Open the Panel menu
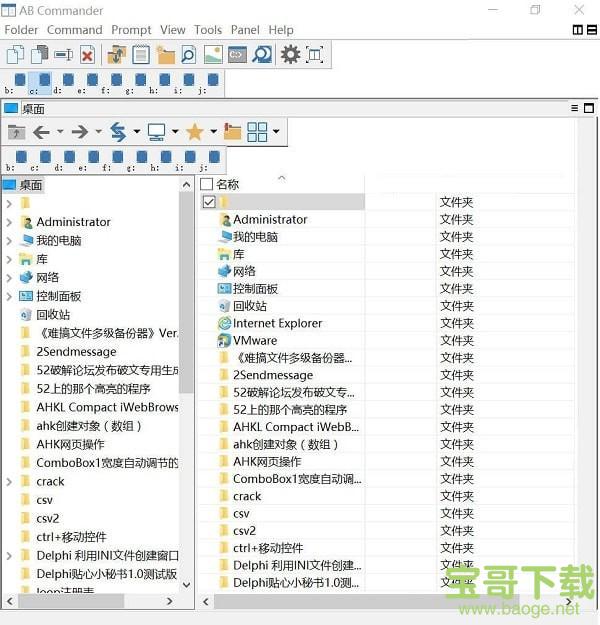Viewport: 600px width, 625px height. click(x=245, y=30)
